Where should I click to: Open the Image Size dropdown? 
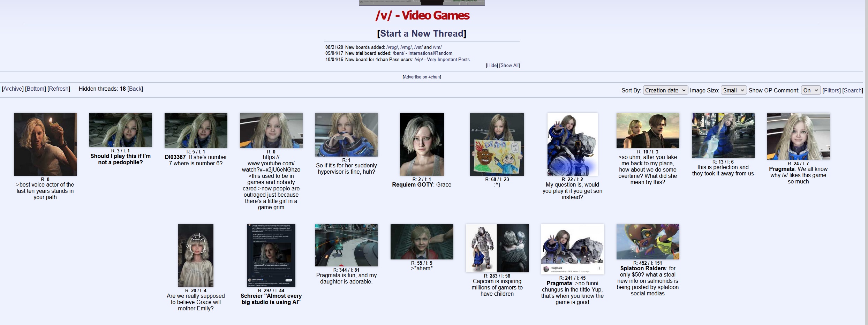click(x=734, y=90)
